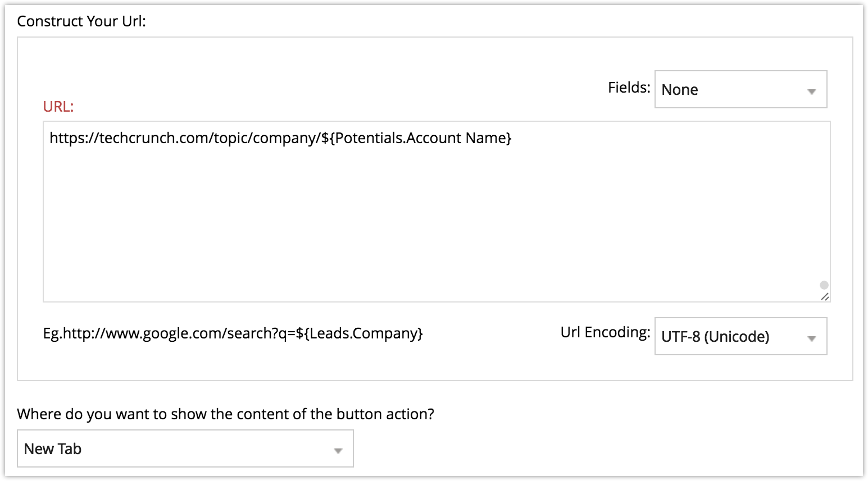868x481 pixels.
Task: Open the Fields dropdown showing None
Action: tap(740, 89)
